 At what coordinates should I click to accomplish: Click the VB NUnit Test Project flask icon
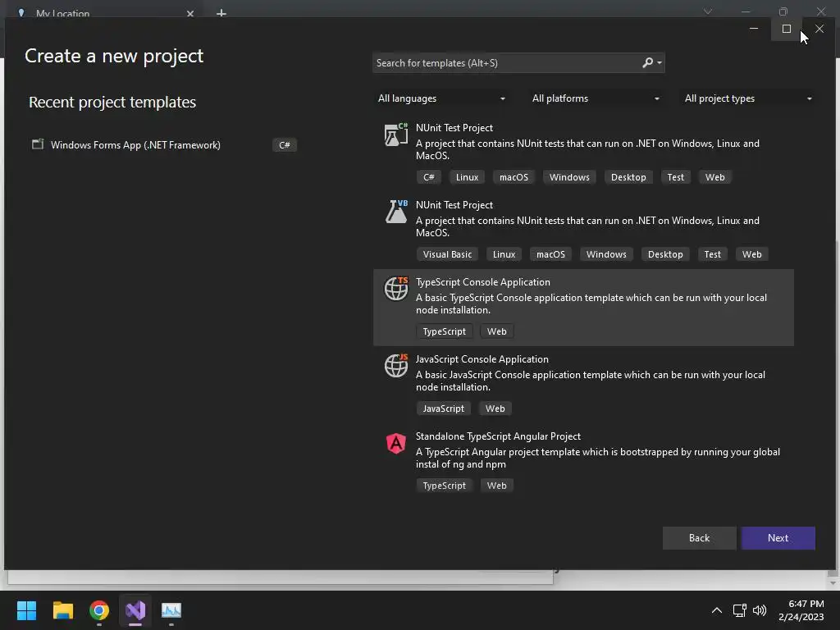point(396,212)
